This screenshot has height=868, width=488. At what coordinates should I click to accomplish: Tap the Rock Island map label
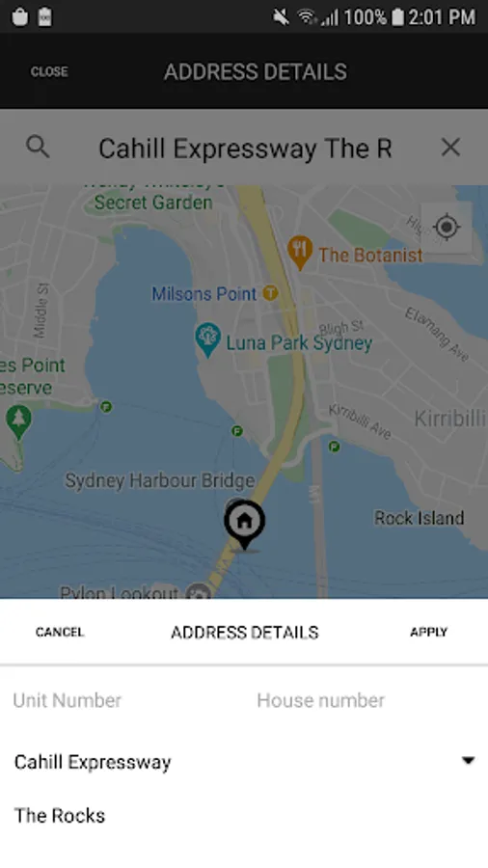[x=420, y=518]
